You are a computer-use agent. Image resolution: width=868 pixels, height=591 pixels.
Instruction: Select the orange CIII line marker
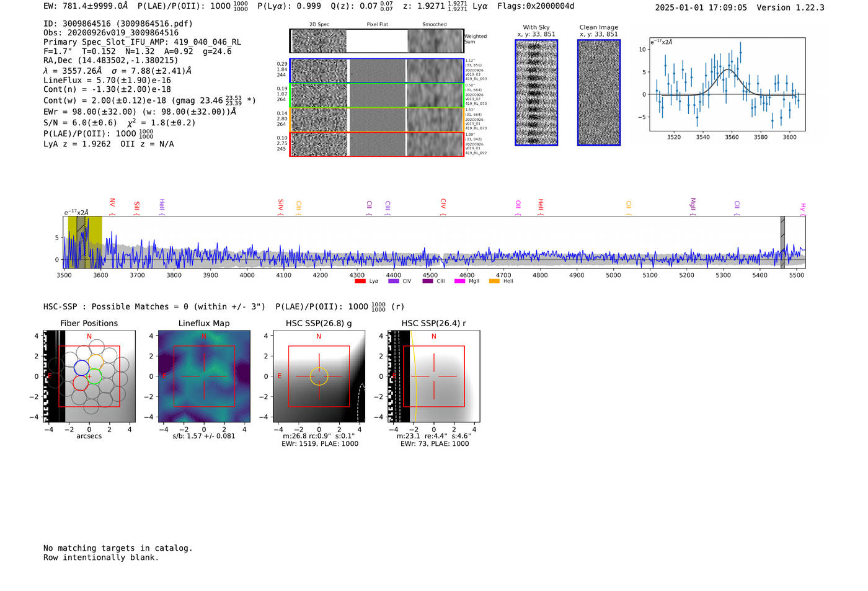click(x=299, y=208)
